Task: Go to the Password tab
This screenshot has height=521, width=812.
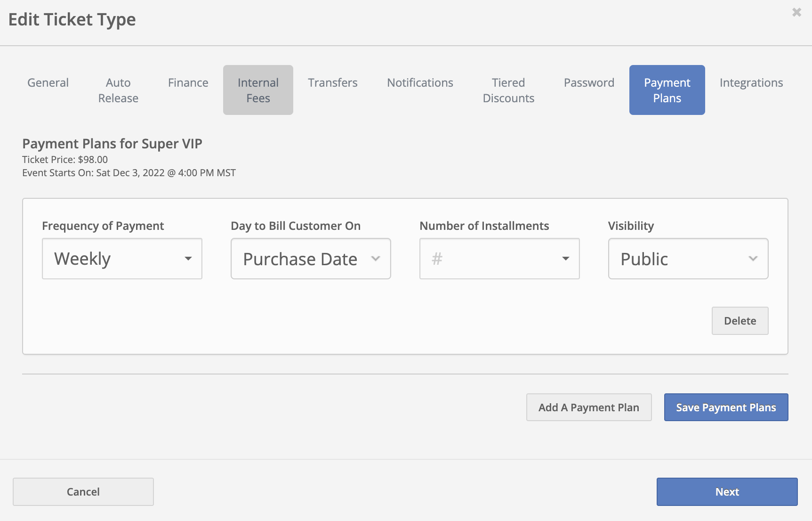Action: 589,82
